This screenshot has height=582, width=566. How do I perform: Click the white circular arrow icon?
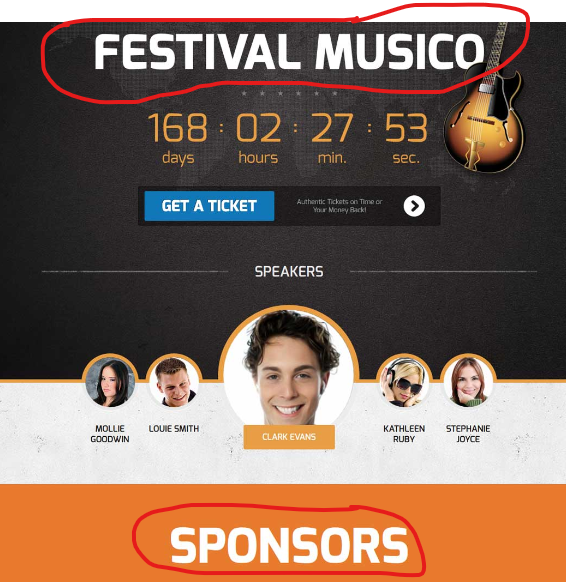point(414,206)
